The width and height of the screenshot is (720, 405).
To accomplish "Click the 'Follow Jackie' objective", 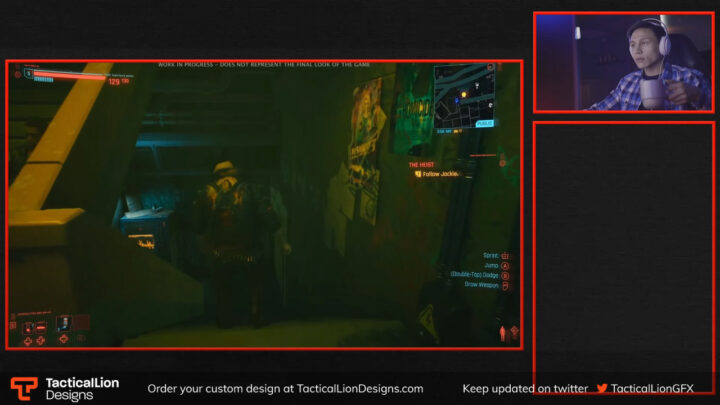I will (x=437, y=174).
